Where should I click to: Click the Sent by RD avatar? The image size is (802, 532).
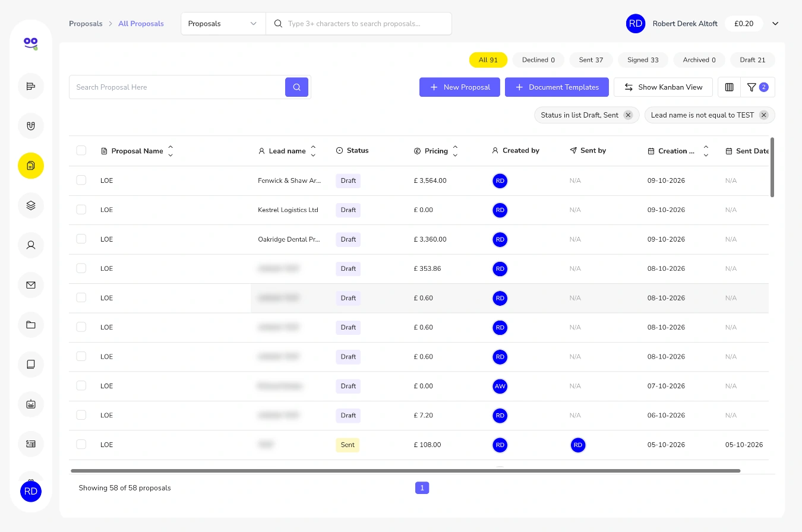pyautogui.click(x=578, y=445)
